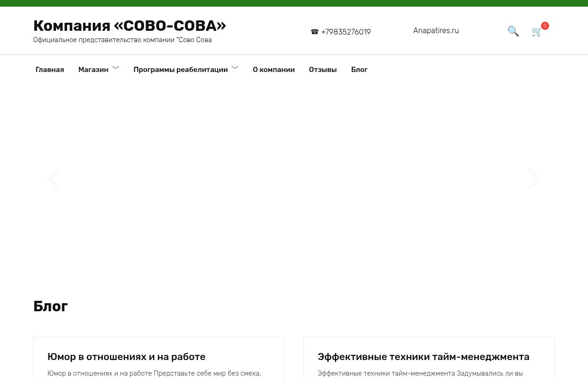Select the Блог menu item
The width and height of the screenshot is (588, 379).
click(x=359, y=70)
